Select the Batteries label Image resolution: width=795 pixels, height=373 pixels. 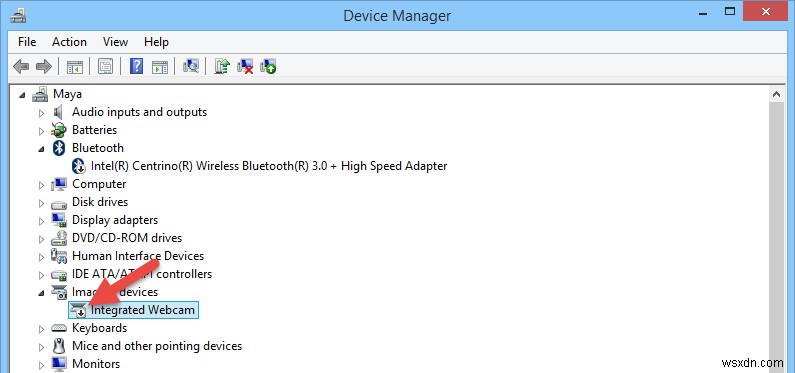point(94,130)
